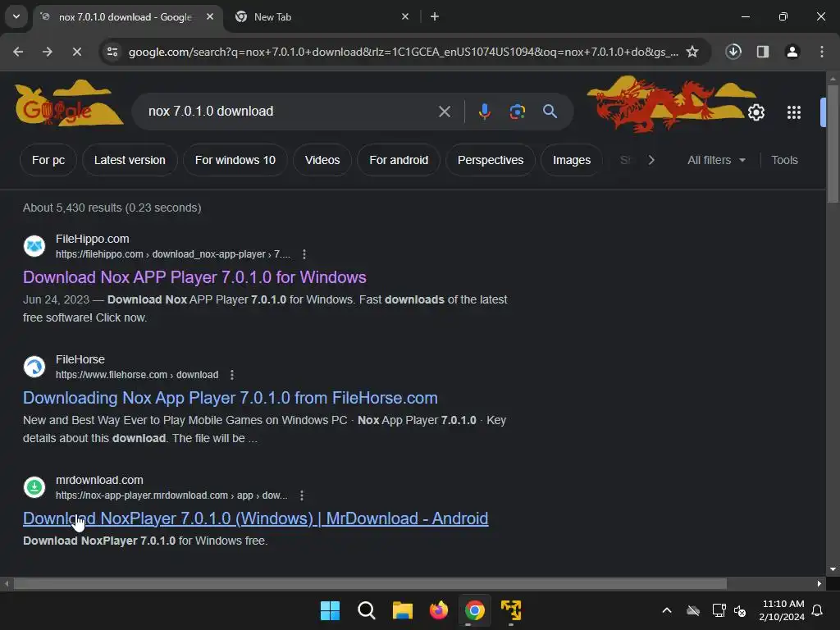Click the Chrome address bar URL
The image size is (840, 630).
click(403, 52)
